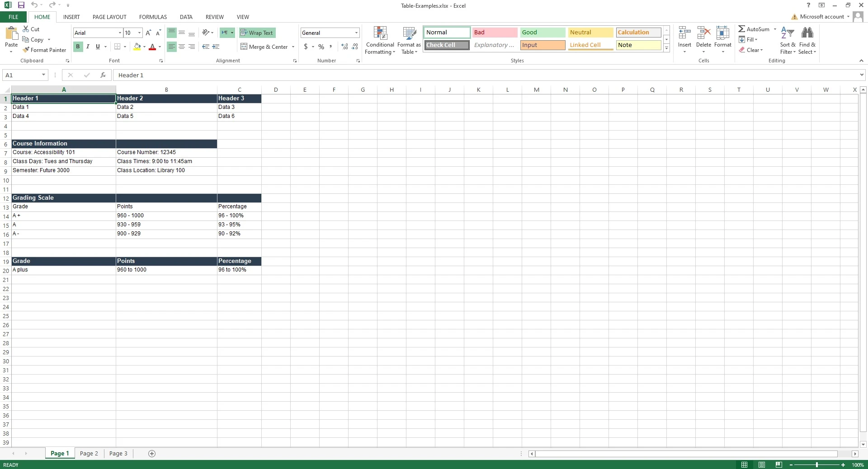Open Format as Table gallery
The width and height of the screenshot is (868, 469).
[x=409, y=40]
